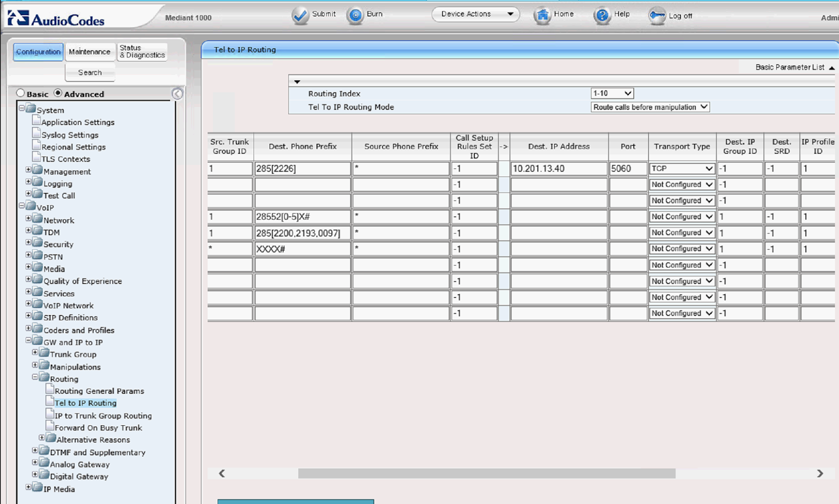839x504 pixels.
Task: Select the Advanced radio button
Action: coord(58,93)
